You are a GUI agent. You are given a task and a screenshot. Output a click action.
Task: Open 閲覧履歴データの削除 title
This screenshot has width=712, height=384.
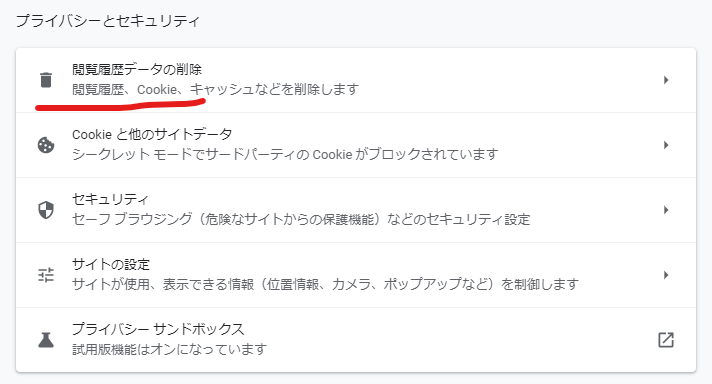point(137,69)
